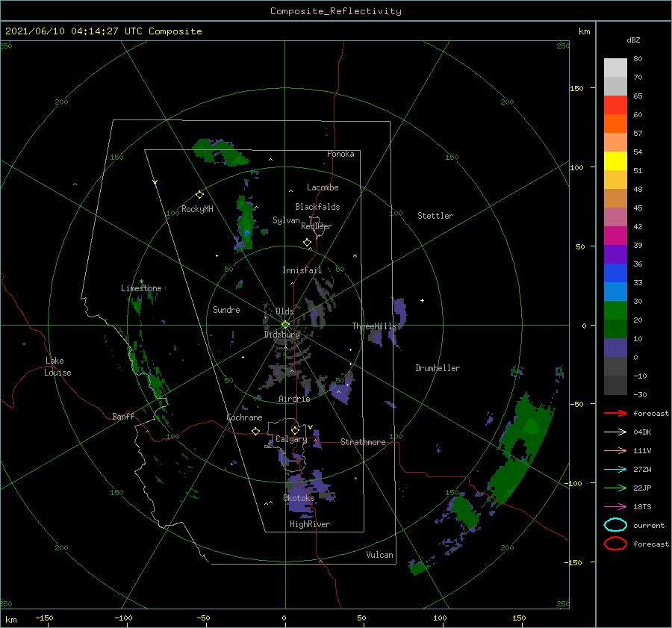
Task: Click the Strathmore label
Action: click(363, 442)
